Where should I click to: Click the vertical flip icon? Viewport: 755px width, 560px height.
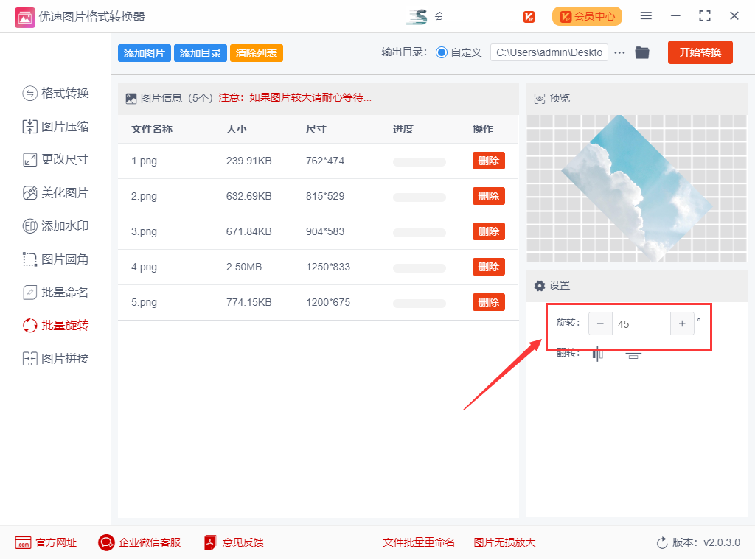coord(633,354)
